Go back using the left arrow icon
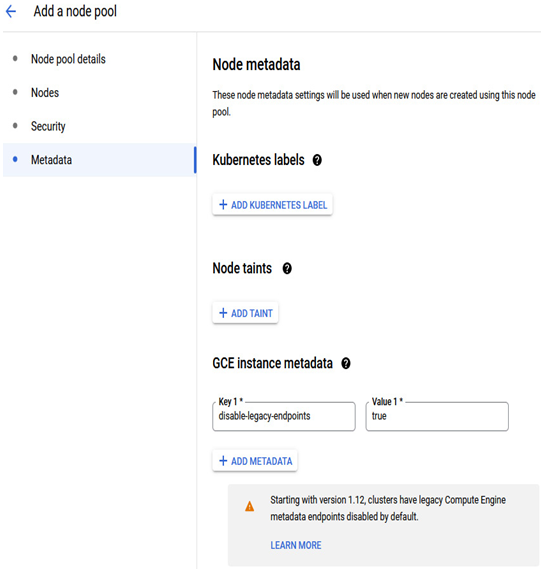The height and width of the screenshot is (570, 541). point(11,12)
